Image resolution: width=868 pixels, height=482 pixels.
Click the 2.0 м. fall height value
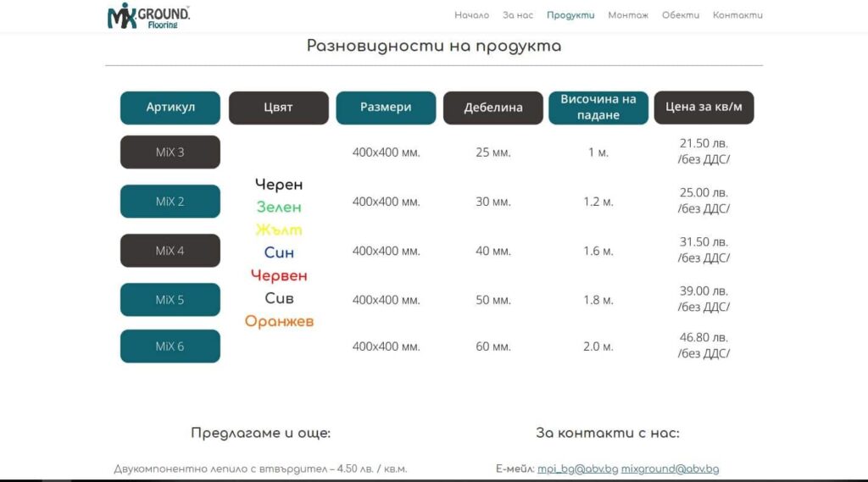pyautogui.click(x=598, y=346)
